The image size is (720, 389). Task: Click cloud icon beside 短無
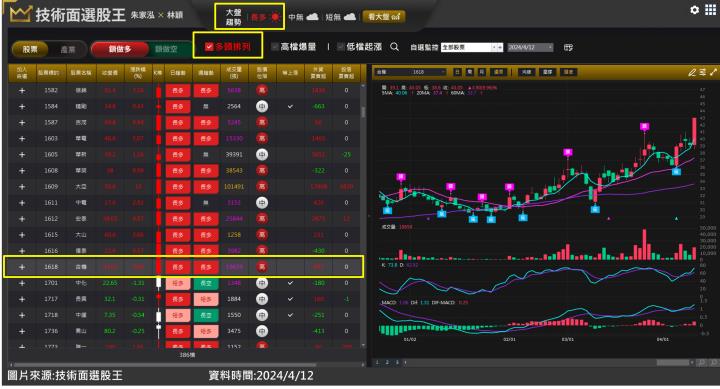click(349, 17)
